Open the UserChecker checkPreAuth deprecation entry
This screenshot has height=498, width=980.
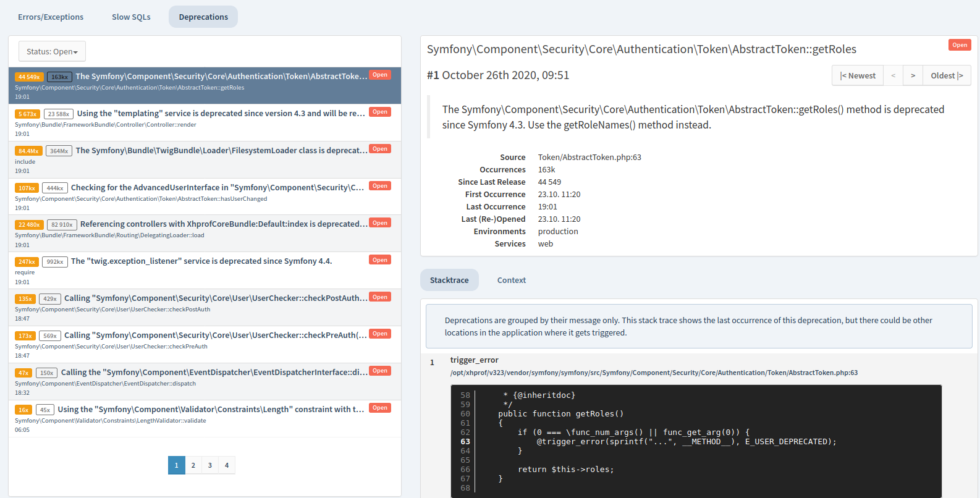205,345
